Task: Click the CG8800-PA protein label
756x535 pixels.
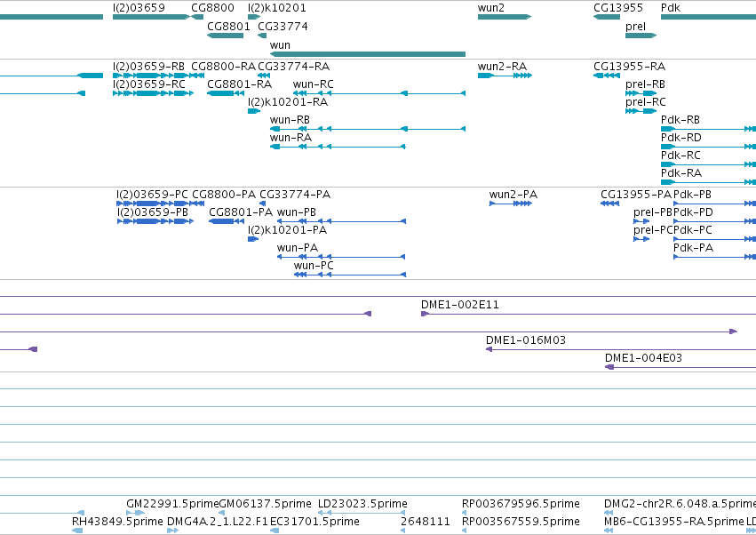Action: click(x=224, y=195)
